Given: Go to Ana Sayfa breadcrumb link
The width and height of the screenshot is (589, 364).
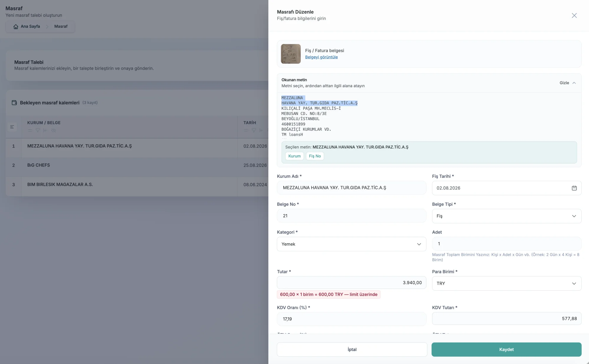Looking at the screenshot, I should coord(30,27).
